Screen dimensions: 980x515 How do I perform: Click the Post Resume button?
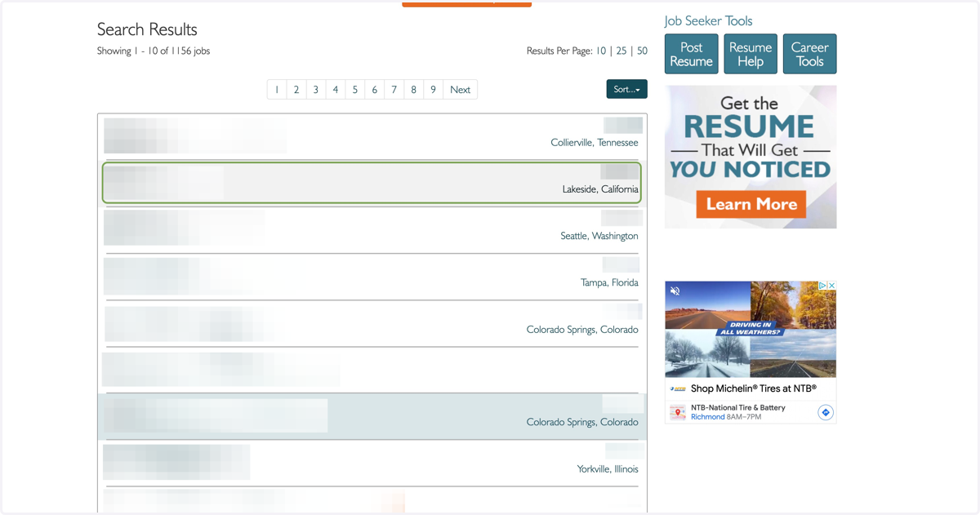click(x=692, y=54)
